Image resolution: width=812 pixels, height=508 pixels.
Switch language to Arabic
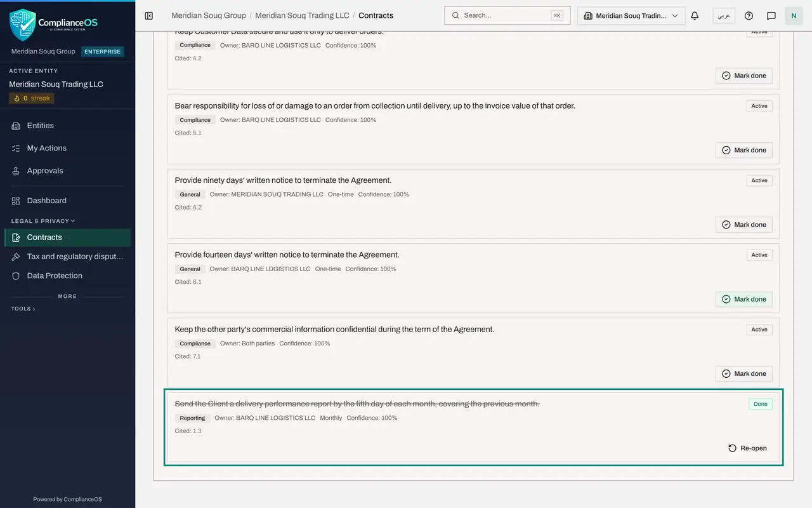click(724, 15)
